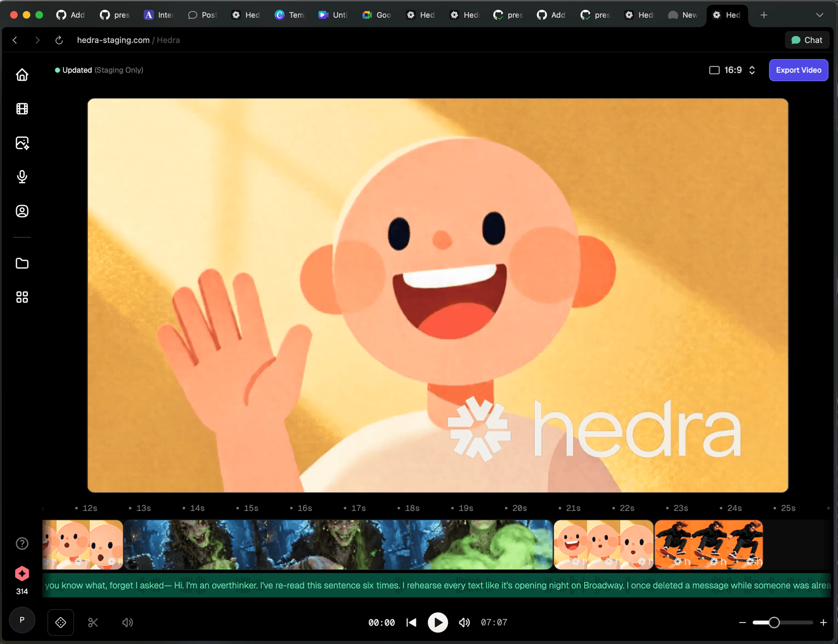This screenshot has height=644, width=838.
Task: Switch to the Unti tab
Action: [x=333, y=15]
